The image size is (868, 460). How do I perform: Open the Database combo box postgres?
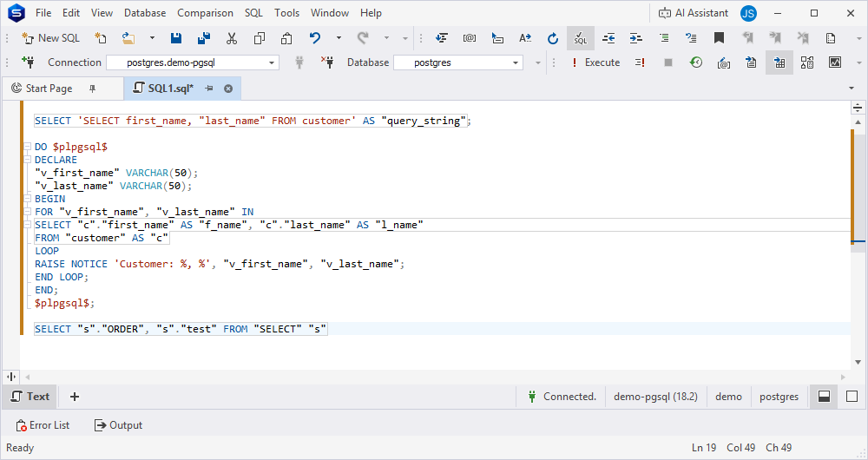(x=458, y=62)
